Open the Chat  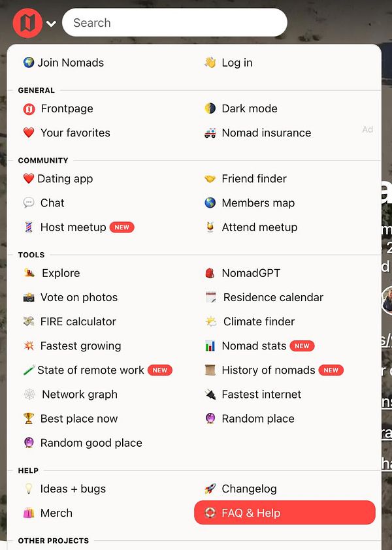52,203
